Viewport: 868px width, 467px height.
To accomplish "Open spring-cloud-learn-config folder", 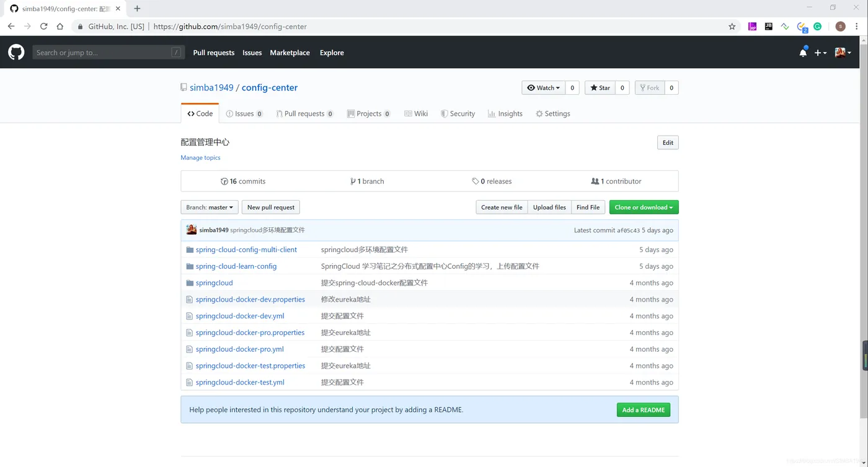I will tap(236, 266).
